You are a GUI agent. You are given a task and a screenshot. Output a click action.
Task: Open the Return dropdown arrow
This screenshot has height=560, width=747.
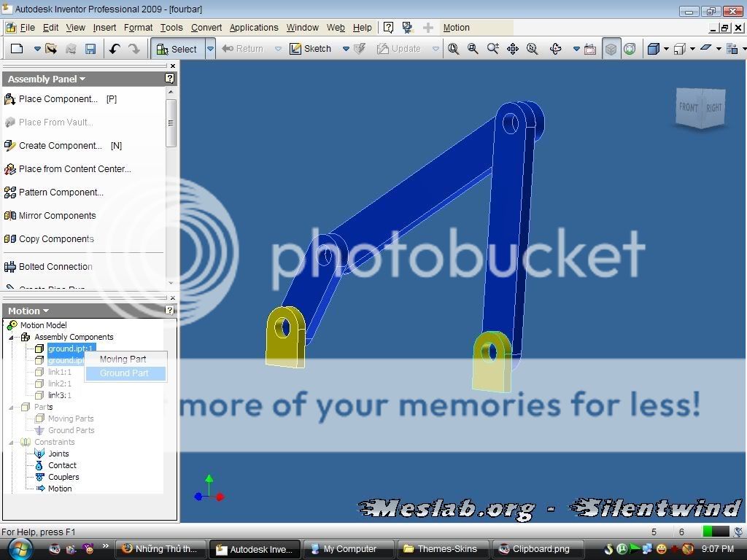tap(278, 49)
